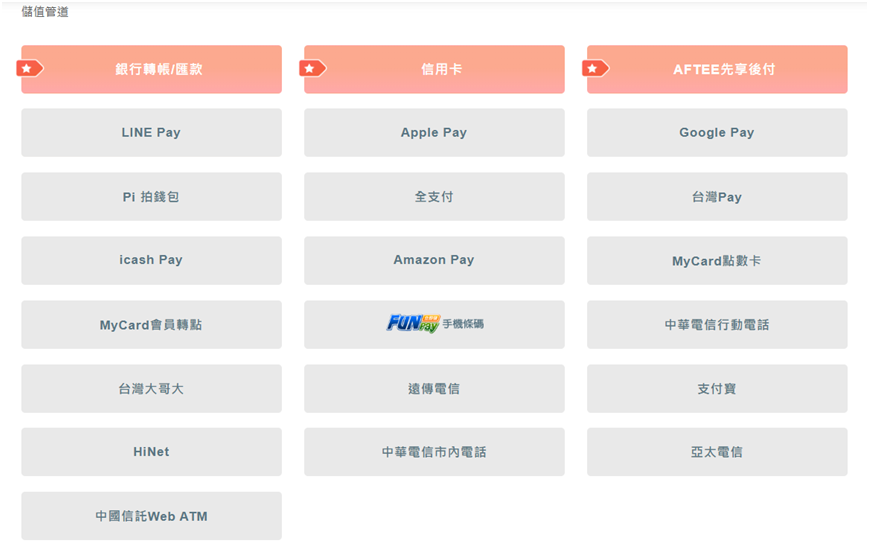Select HiNet payment
Screen dimensions: 869x554
pos(151,452)
